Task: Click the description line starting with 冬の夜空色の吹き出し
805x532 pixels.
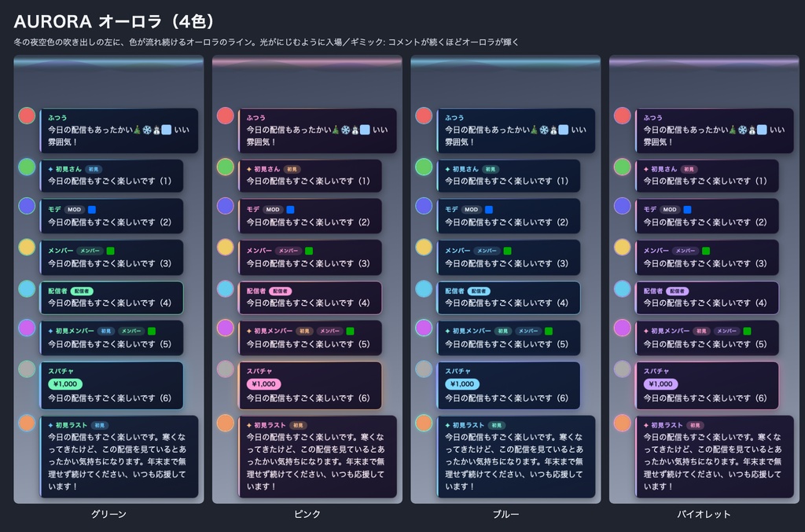Action: pos(266,42)
